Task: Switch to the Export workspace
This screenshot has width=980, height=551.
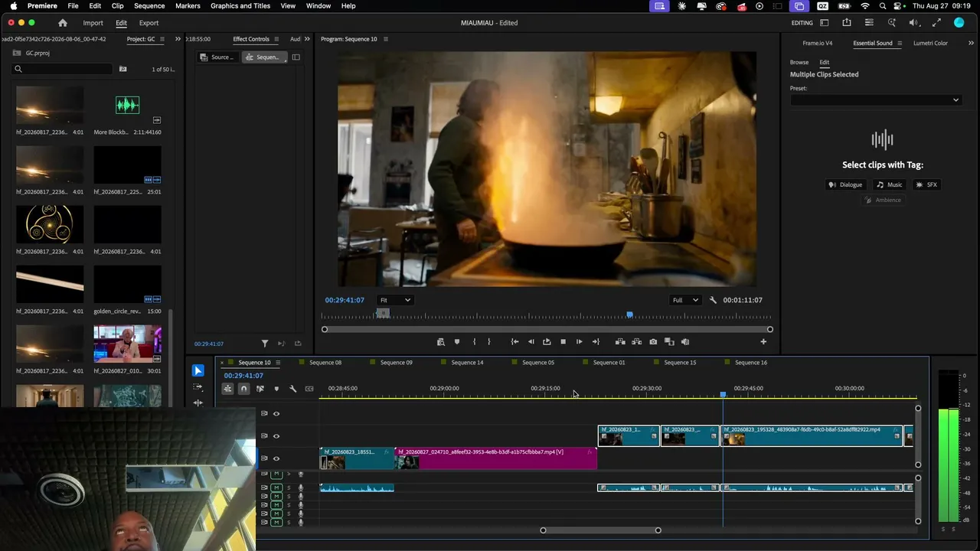Action: (149, 23)
